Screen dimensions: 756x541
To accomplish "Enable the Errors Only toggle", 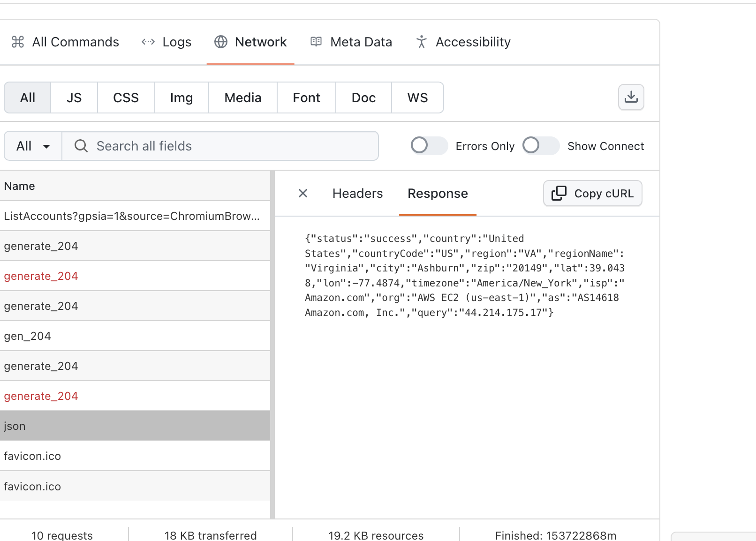I will [x=429, y=145].
